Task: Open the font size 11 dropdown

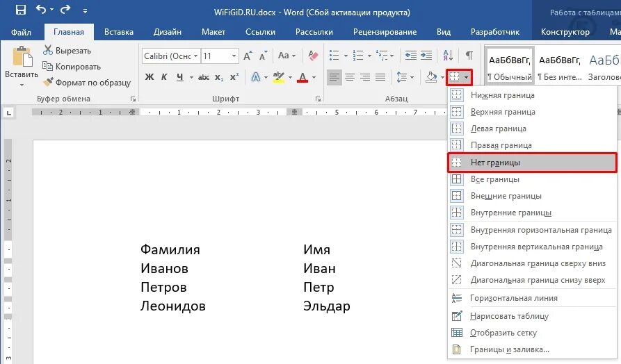Action: 234,56
